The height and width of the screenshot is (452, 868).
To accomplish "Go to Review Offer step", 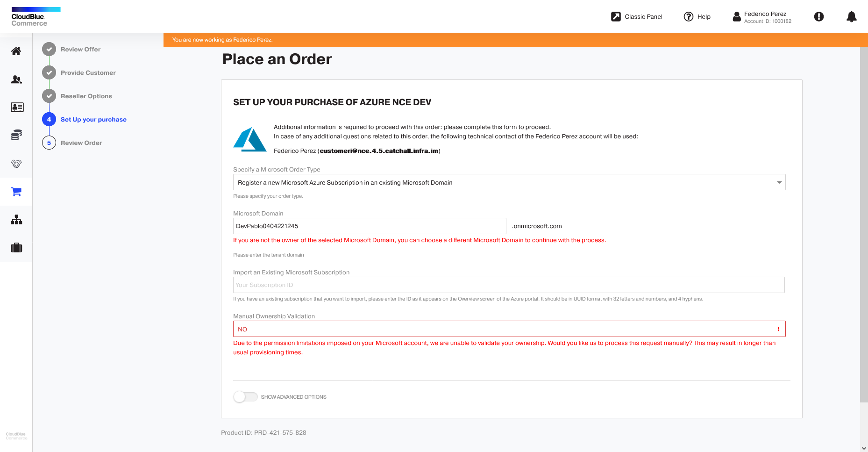I will (80, 49).
